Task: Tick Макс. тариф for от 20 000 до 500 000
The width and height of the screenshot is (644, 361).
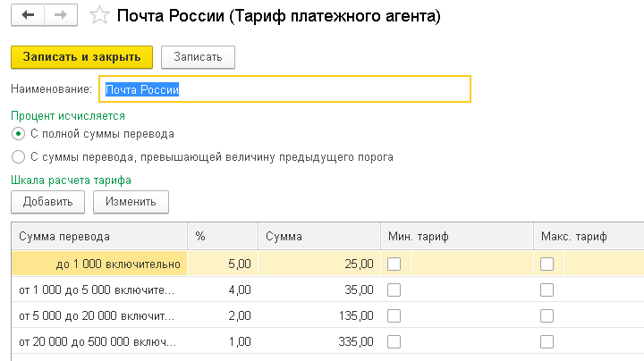Action: 547,341
